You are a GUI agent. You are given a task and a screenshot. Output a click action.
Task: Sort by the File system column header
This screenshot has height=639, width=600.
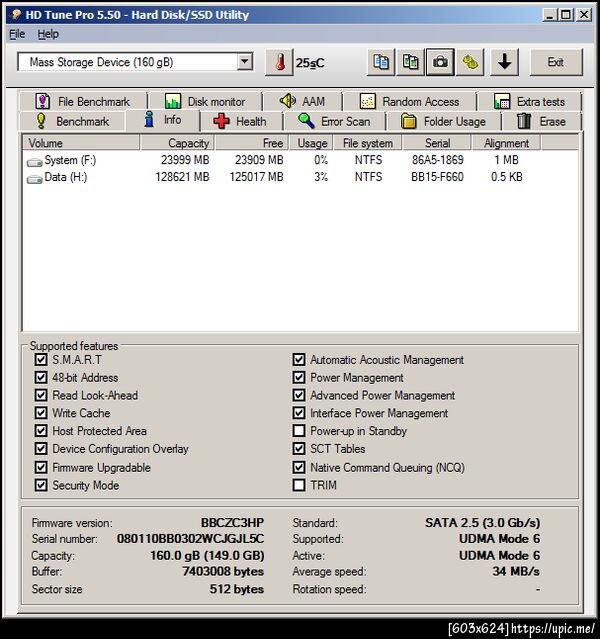click(x=368, y=143)
